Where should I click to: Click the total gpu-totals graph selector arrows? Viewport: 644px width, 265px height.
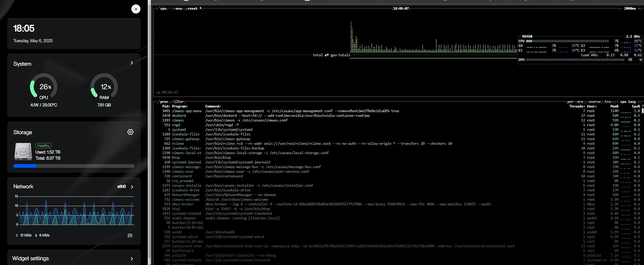pyautogui.click(x=326, y=55)
